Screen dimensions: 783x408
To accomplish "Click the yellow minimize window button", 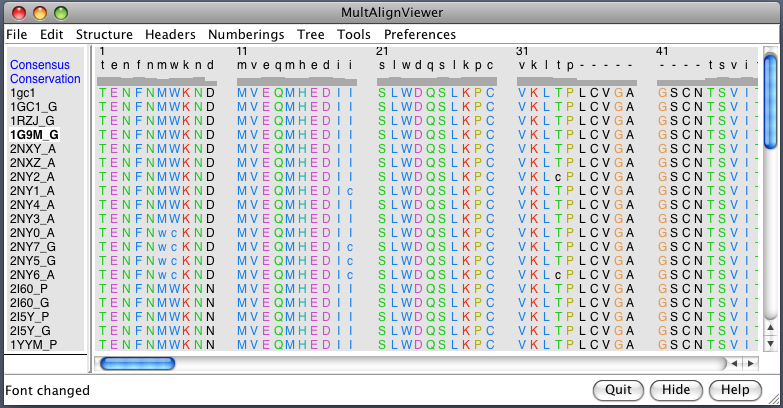I will tap(40, 13).
